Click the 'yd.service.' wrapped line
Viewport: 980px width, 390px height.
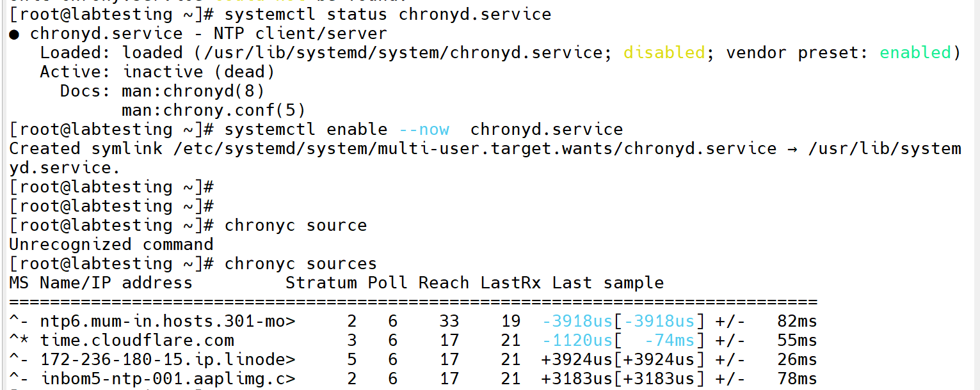click(x=65, y=168)
